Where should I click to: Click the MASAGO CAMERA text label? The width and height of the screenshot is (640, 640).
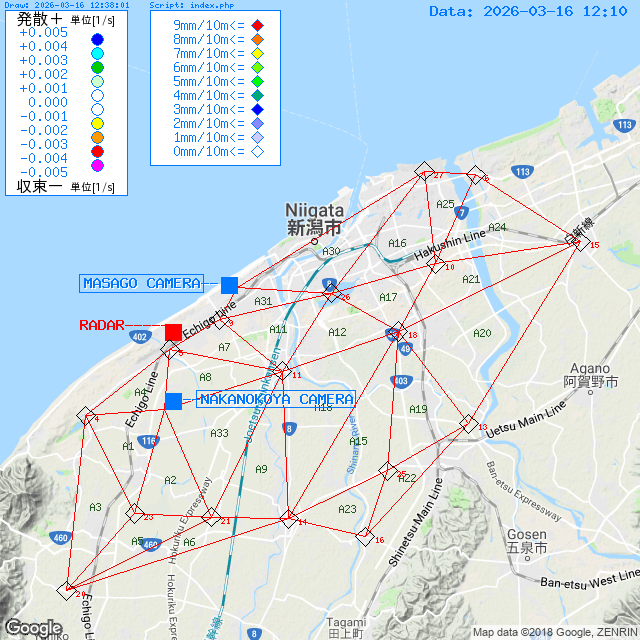pos(142,284)
